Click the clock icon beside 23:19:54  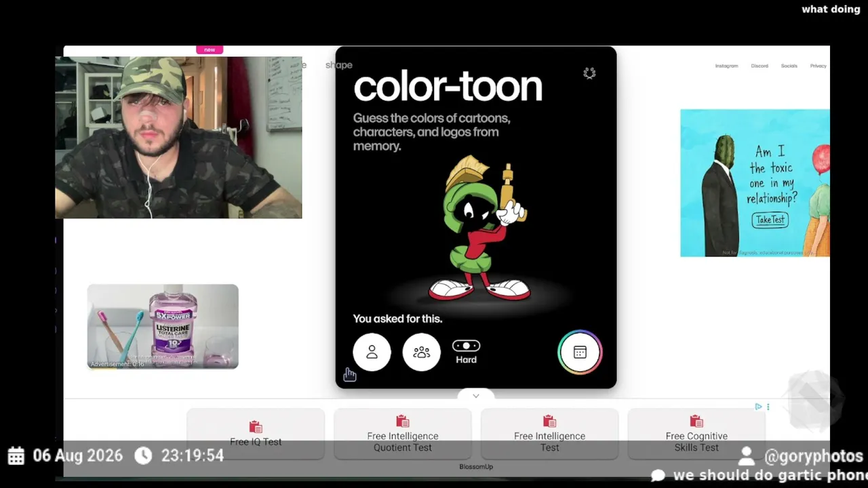click(x=143, y=455)
